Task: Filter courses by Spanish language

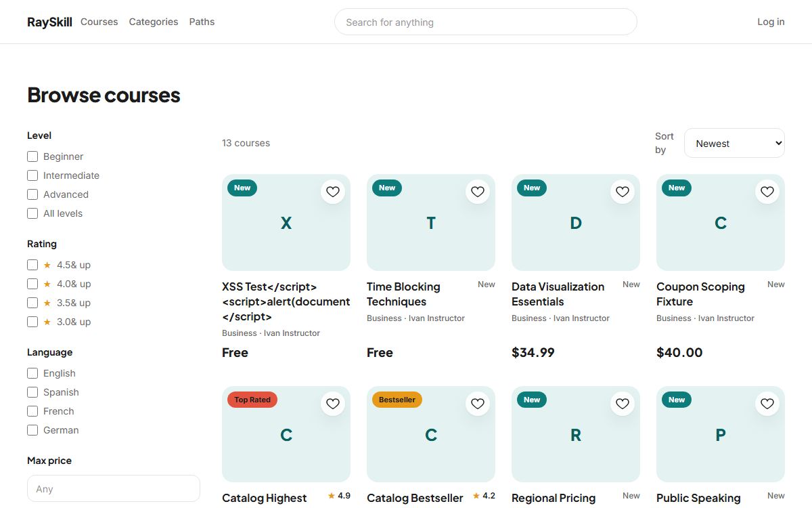Action: click(x=32, y=392)
